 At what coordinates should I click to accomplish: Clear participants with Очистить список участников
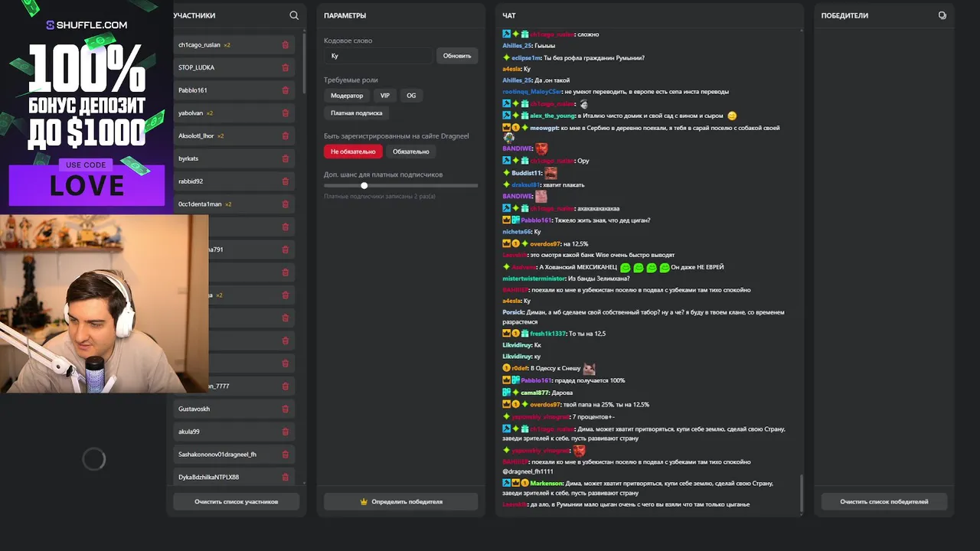click(x=236, y=502)
